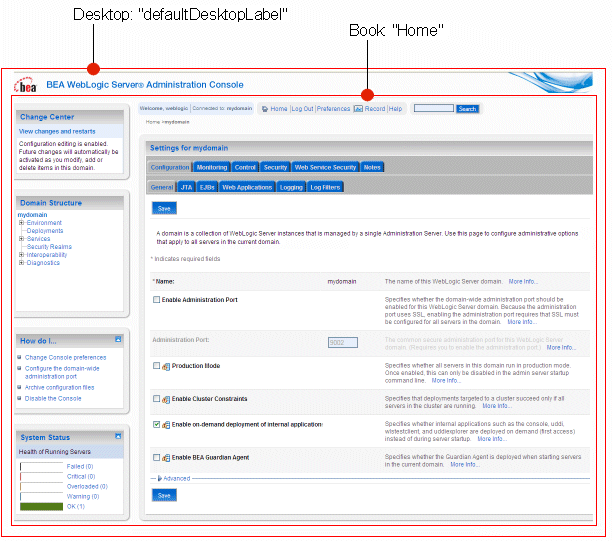Open the Log Filters subtab
Screen dimensions: 612x541
[325, 187]
